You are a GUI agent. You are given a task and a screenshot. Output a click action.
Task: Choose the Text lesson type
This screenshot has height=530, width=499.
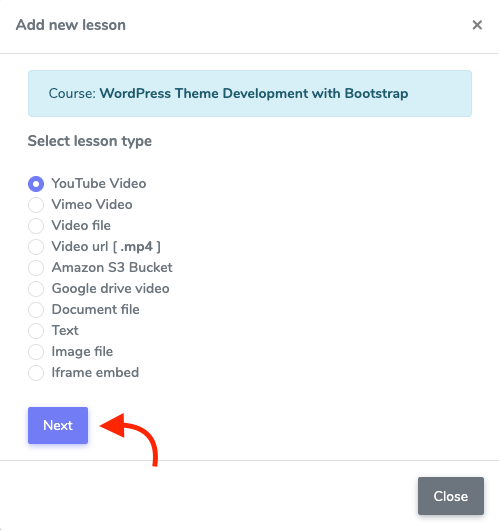click(x=36, y=331)
